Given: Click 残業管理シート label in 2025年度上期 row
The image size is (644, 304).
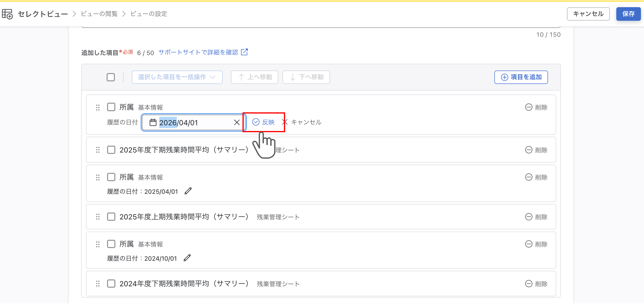Looking at the screenshot, I should click(278, 217).
